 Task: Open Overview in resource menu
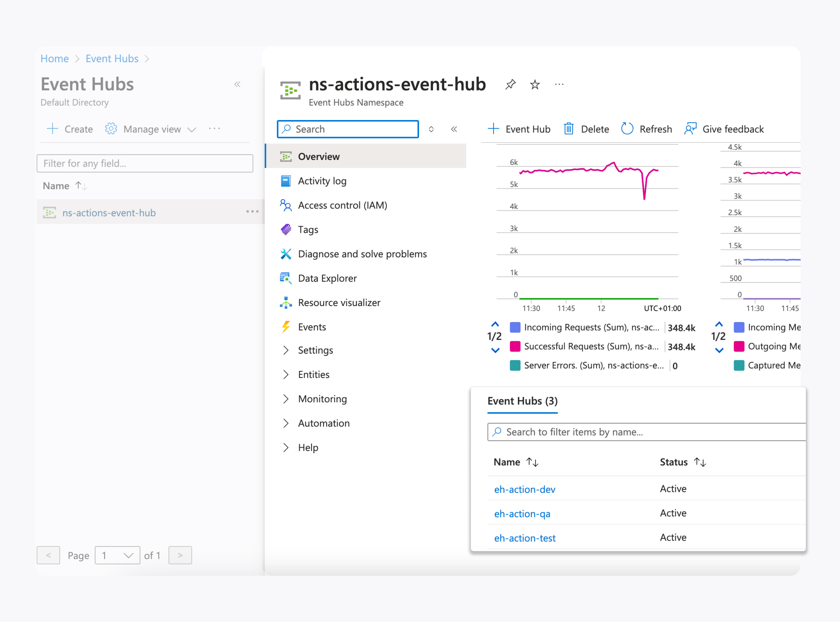point(366,156)
